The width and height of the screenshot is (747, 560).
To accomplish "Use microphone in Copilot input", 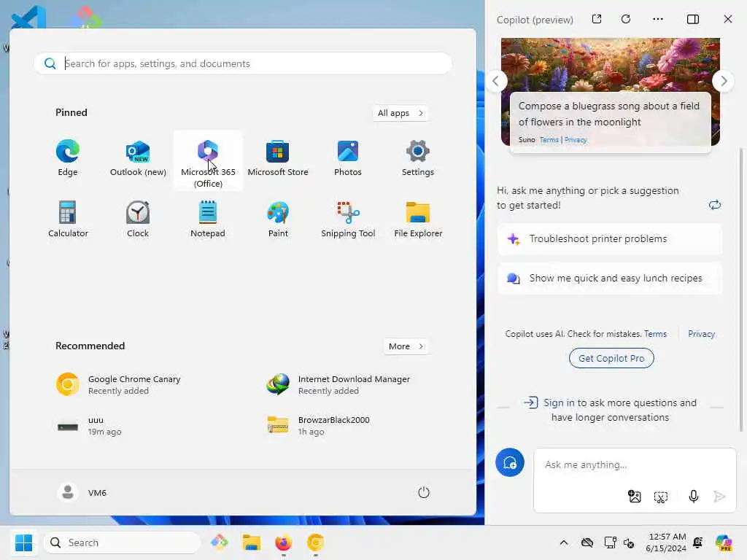I will [694, 497].
